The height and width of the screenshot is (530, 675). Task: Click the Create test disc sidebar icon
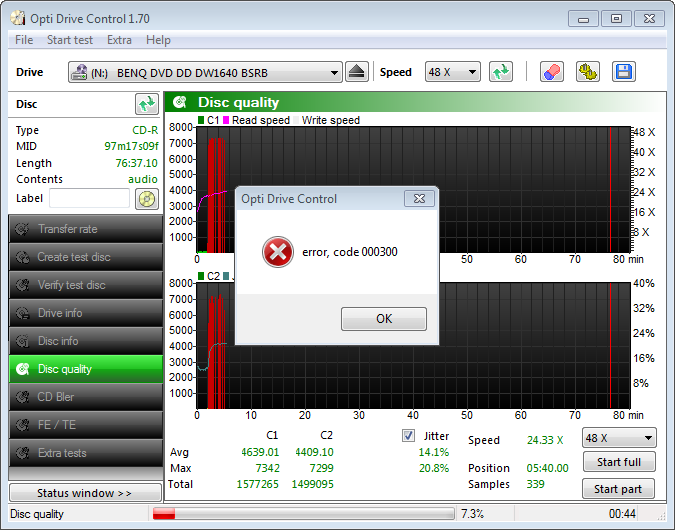[22, 257]
